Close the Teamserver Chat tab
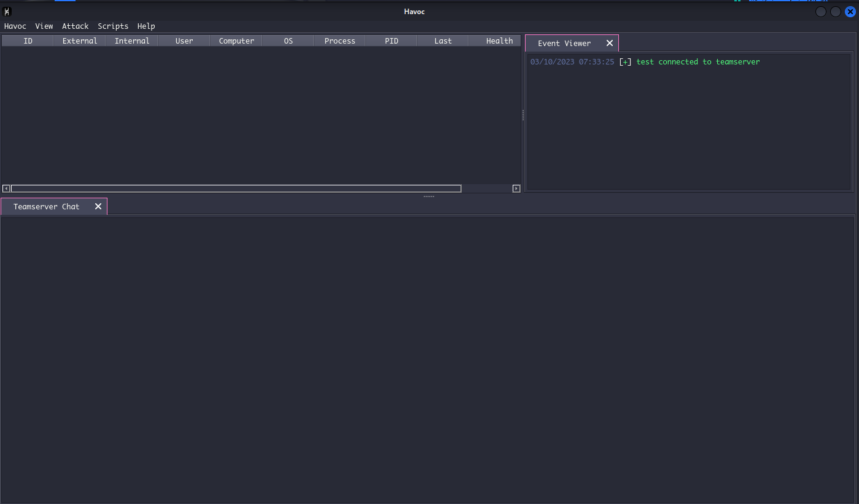859x504 pixels. pos(98,206)
